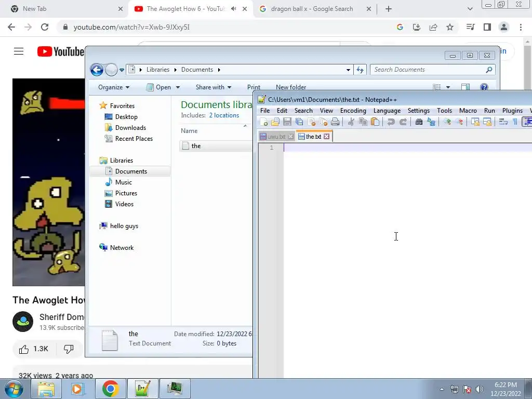The image size is (532, 399).
Task: Select Desktop under Favorites in Explorer
Action: point(126,117)
